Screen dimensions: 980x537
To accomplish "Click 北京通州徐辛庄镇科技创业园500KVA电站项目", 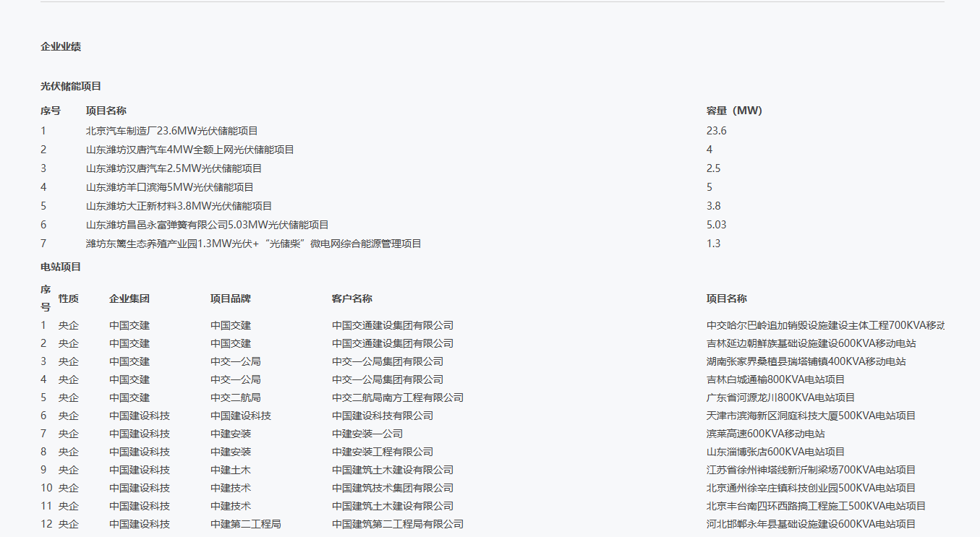I will pos(811,488).
